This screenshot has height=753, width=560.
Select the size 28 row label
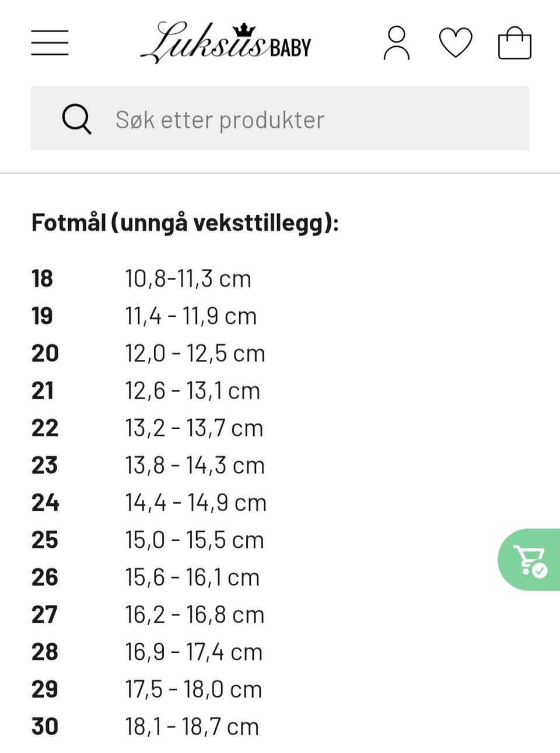(x=45, y=652)
